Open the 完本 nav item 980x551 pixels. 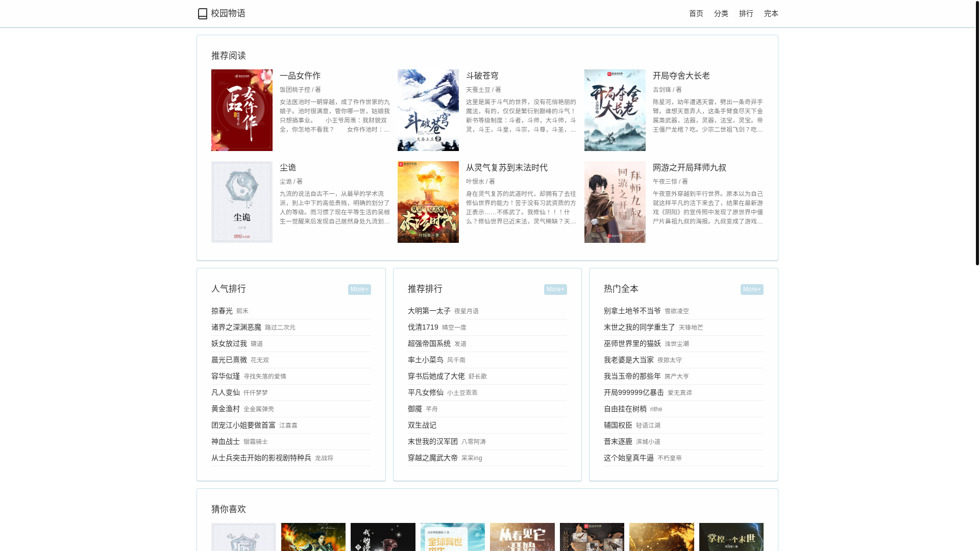(771, 14)
